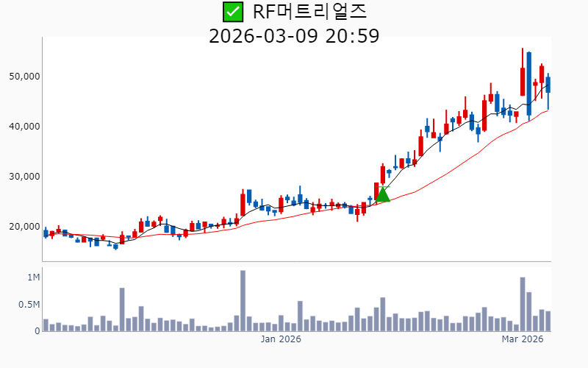Click the green triangle buy signal marker
588x368 pixels.
point(382,194)
